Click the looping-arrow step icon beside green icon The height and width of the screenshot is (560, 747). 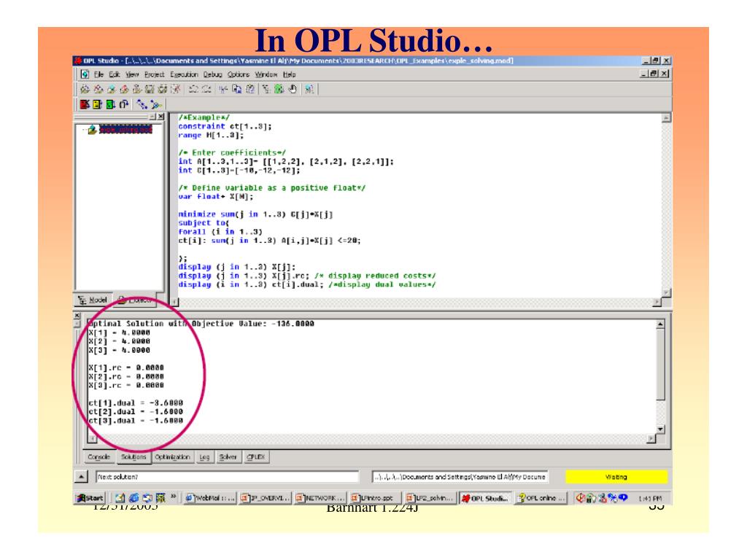point(124,104)
